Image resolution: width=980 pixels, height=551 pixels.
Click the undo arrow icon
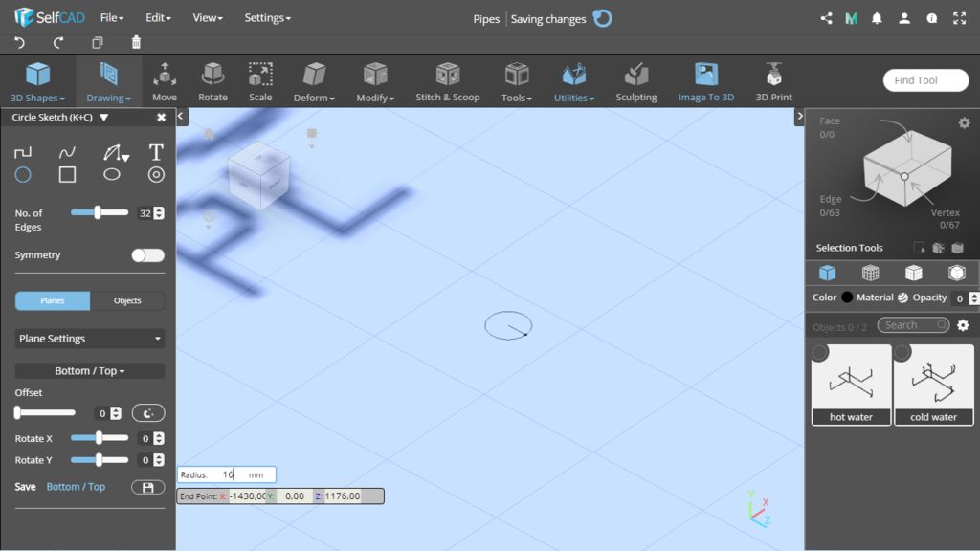20,42
